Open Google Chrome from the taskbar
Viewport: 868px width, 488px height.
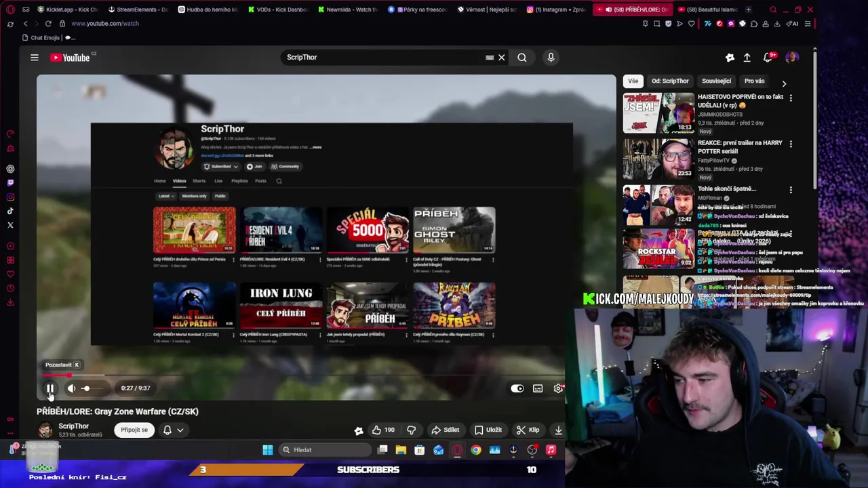[476, 450]
